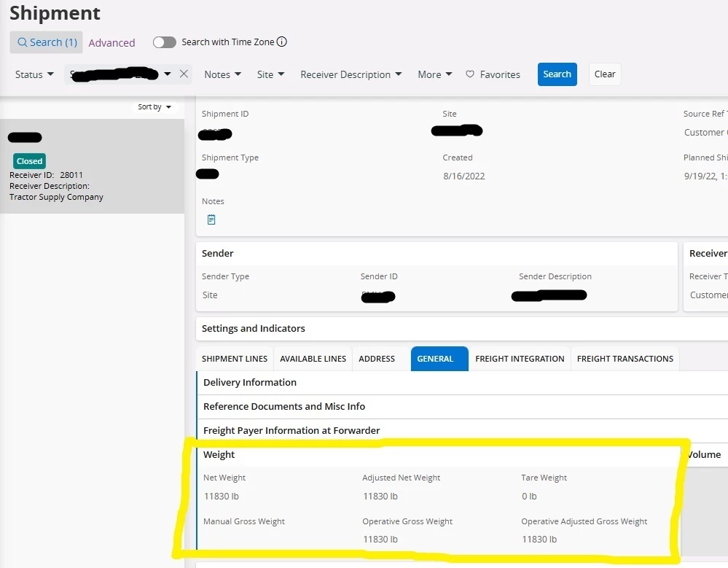Open the Advanced search link

coord(112,43)
